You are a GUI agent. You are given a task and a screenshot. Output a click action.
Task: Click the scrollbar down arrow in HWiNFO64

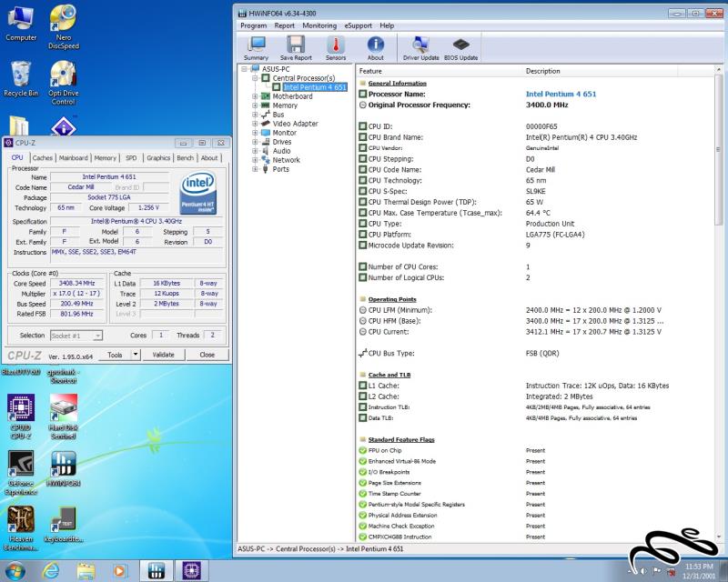click(718, 537)
